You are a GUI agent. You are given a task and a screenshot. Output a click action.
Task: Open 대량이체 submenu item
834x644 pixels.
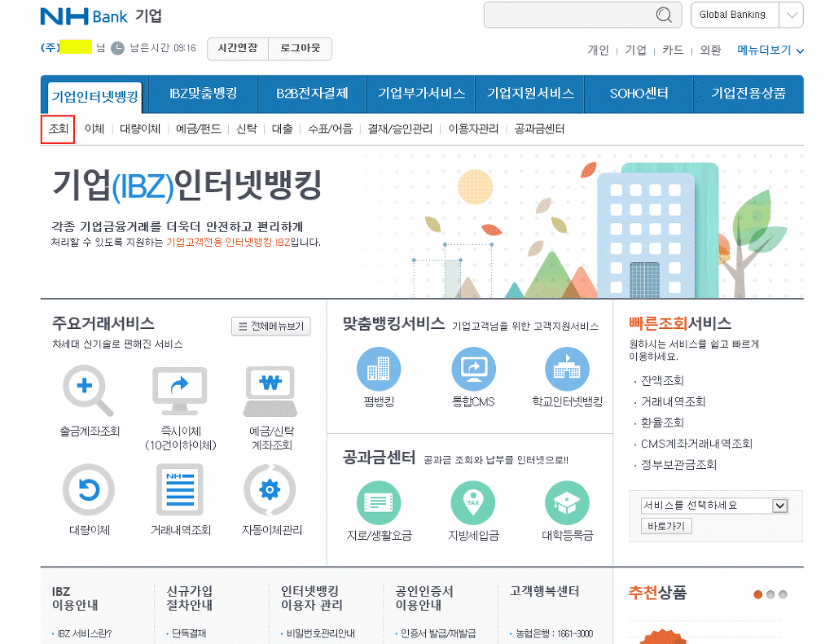(x=140, y=129)
